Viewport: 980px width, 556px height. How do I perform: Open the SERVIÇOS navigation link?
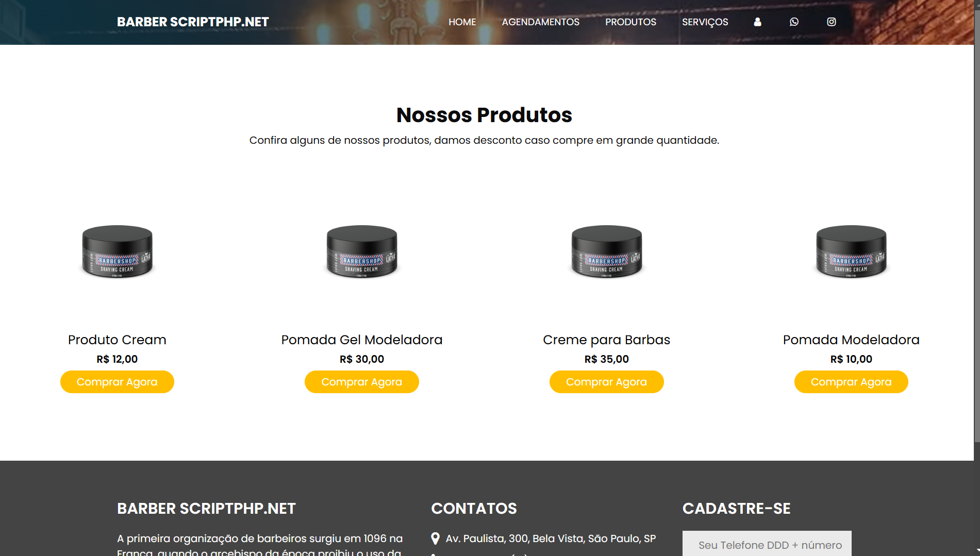(x=705, y=22)
